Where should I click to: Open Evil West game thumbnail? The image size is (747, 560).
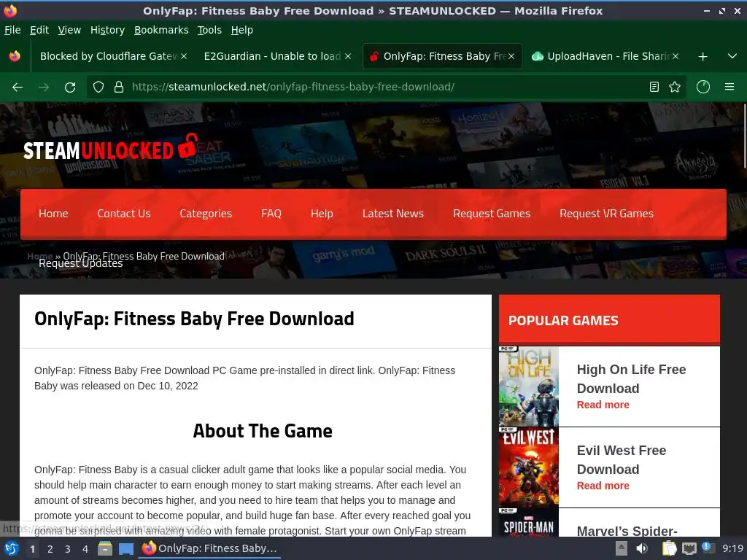point(528,467)
